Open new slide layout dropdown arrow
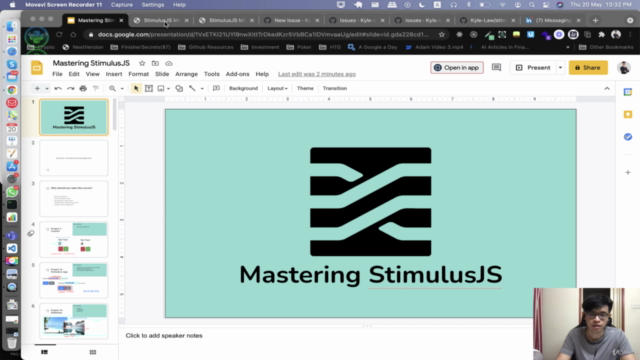Viewport: 640px width, 360px height. tap(47, 89)
